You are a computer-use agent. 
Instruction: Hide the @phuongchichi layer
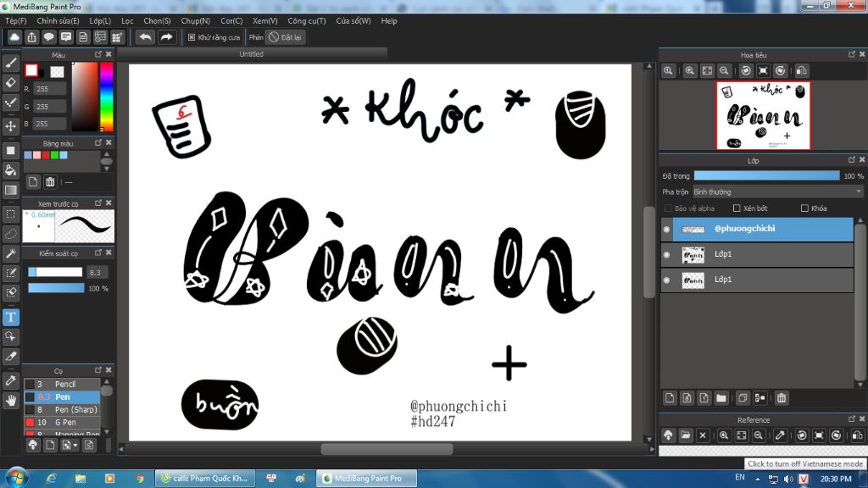(x=666, y=229)
